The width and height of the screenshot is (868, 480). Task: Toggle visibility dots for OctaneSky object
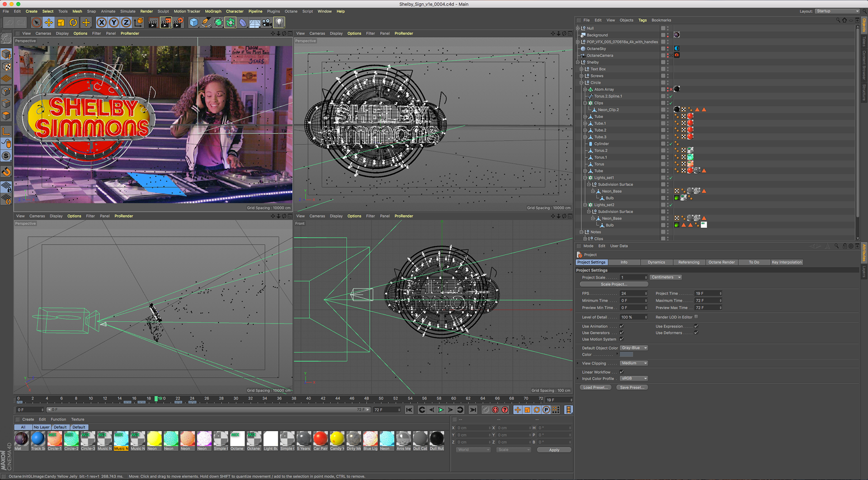668,48
